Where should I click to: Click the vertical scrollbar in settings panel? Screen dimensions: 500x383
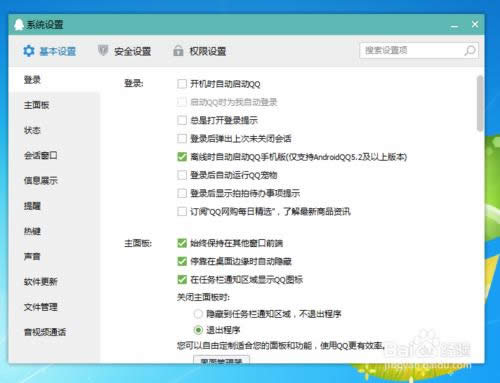click(480, 103)
